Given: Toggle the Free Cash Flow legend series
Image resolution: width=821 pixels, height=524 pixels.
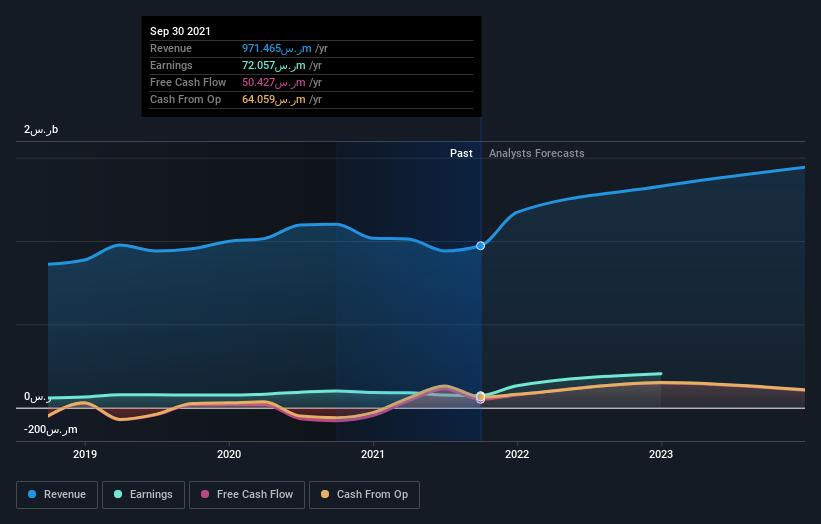Looking at the screenshot, I should (247, 495).
